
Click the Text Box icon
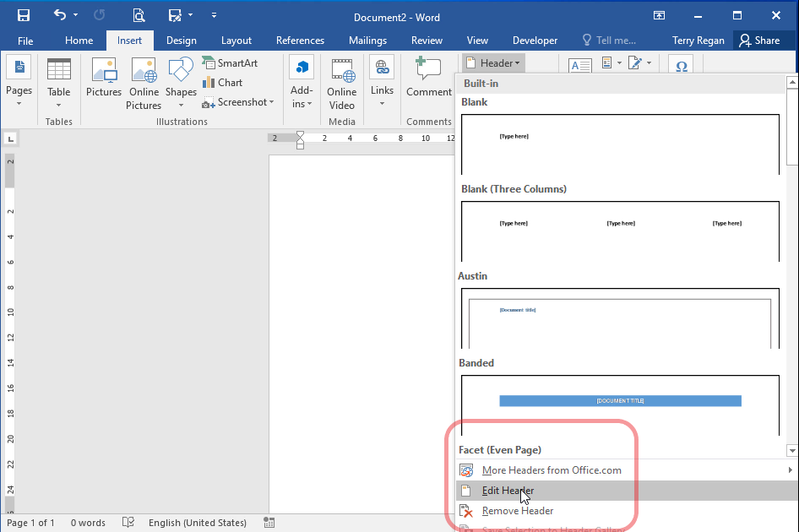tap(580, 65)
